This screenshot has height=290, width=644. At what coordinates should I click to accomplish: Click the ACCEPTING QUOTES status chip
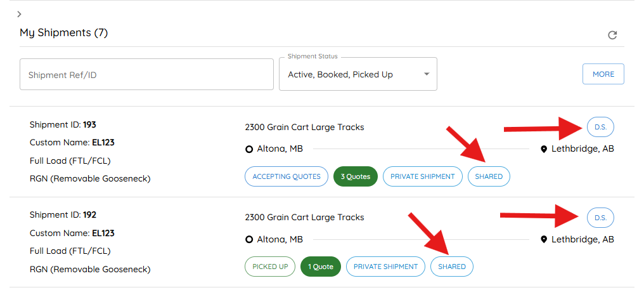click(x=287, y=176)
